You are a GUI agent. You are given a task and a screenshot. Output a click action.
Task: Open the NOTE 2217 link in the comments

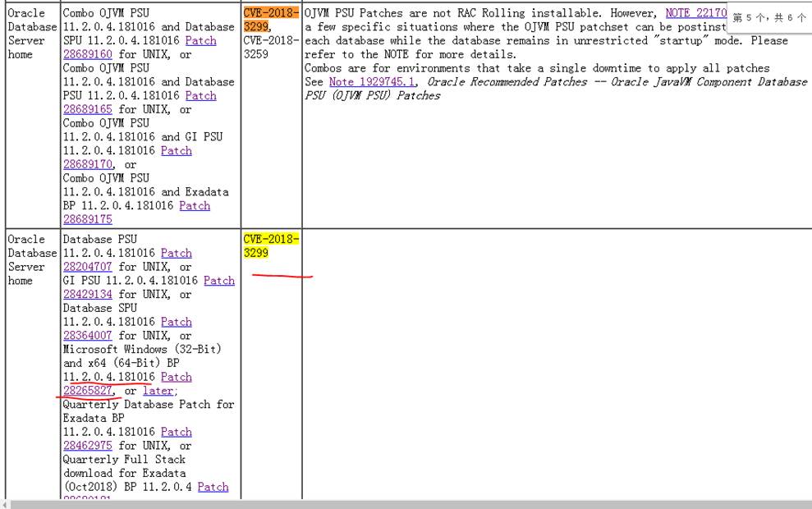[696, 13]
